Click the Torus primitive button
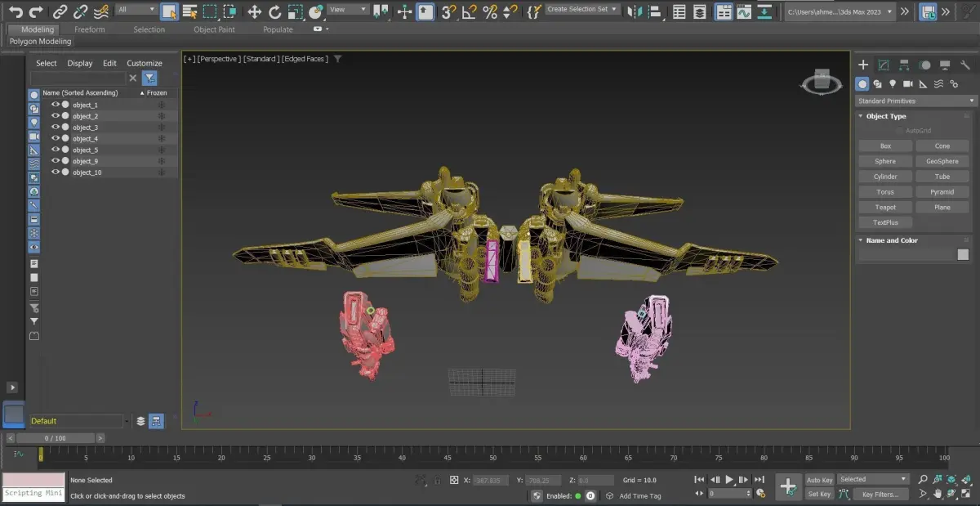Screen dimensions: 980x506 click(x=885, y=191)
